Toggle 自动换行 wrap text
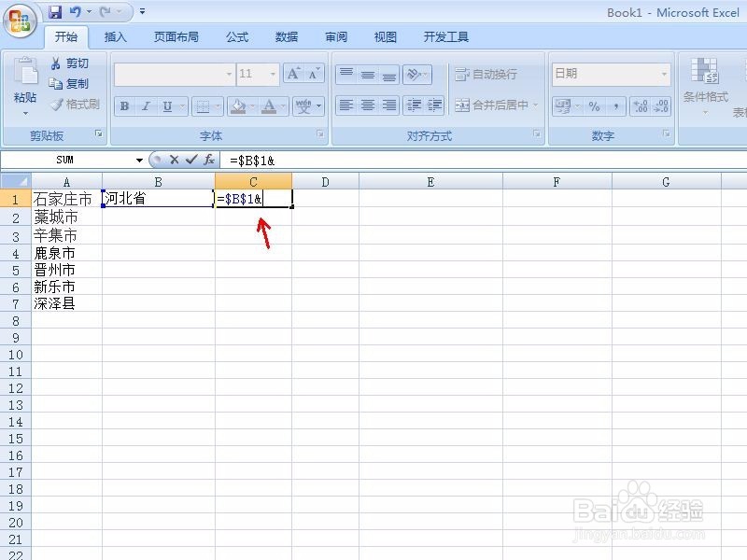Viewport: 747px width, 560px height. pyautogui.click(x=486, y=74)
